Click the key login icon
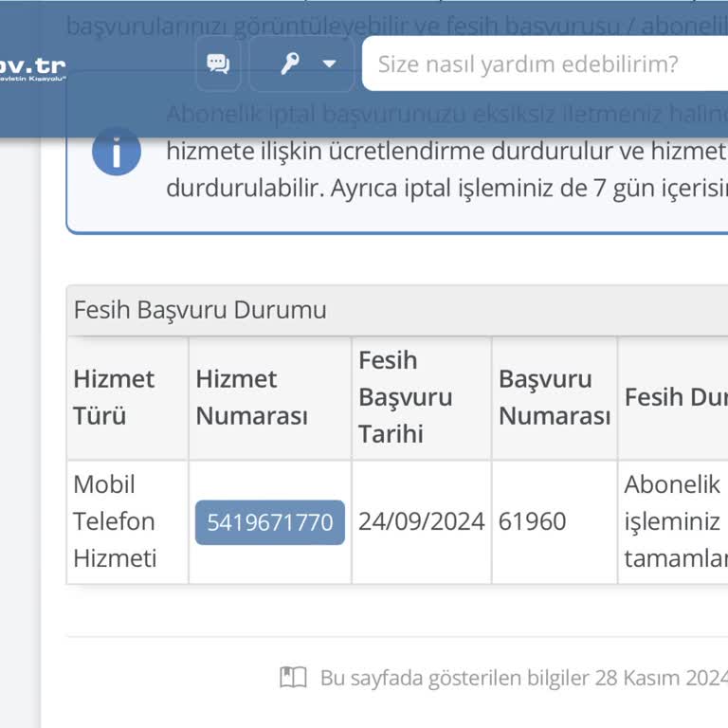The width and height of the screenshot is (728, 728). click(x=290, y=64)
